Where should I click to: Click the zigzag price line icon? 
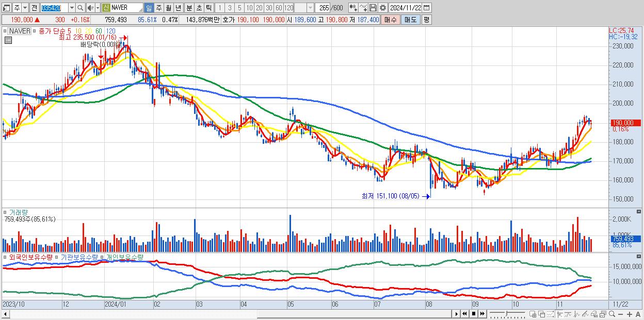577,314
